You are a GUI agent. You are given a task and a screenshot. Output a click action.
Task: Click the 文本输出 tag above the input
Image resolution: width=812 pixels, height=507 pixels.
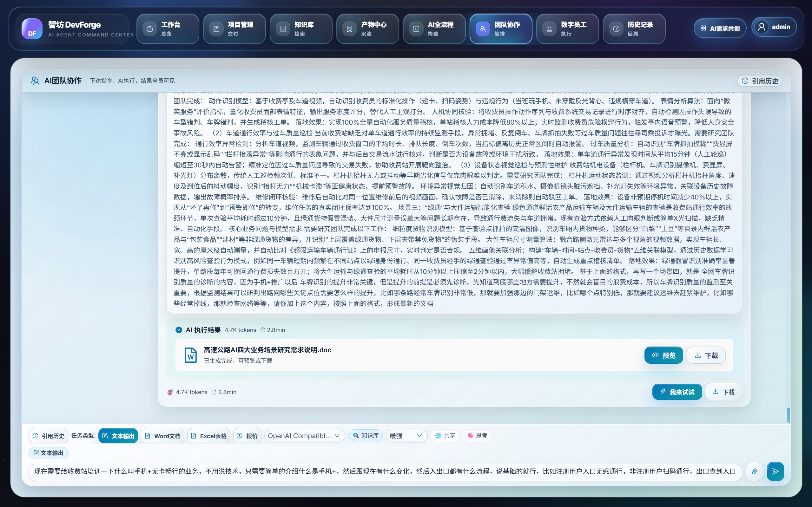point(48,453)
